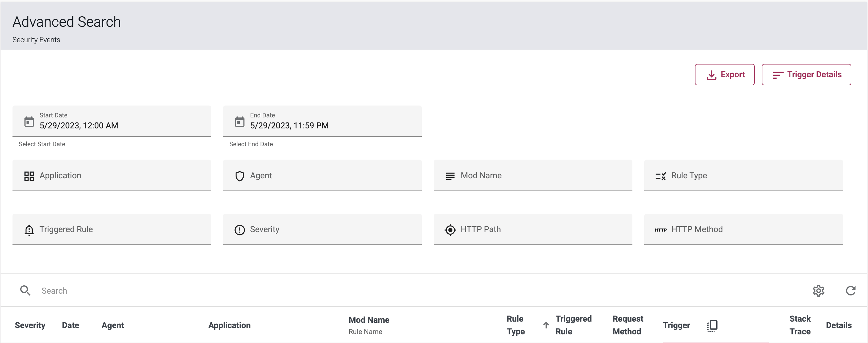Viewport: 868px width, 343px height.
Task: Open the Triggered Rule filter dropdown
Action: pyautogui.click(x=112, y=229)
